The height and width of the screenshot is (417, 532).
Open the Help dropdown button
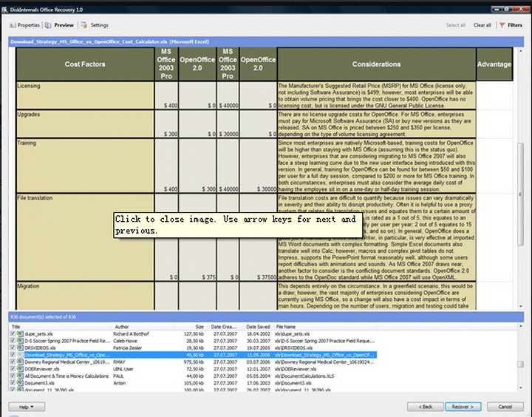pos(27,407)
